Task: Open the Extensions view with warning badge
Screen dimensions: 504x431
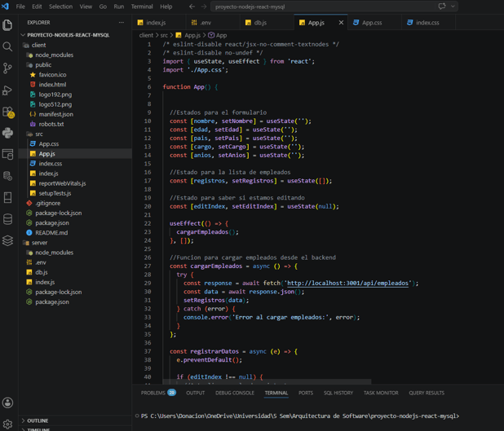Action: (x=8, y=112)
